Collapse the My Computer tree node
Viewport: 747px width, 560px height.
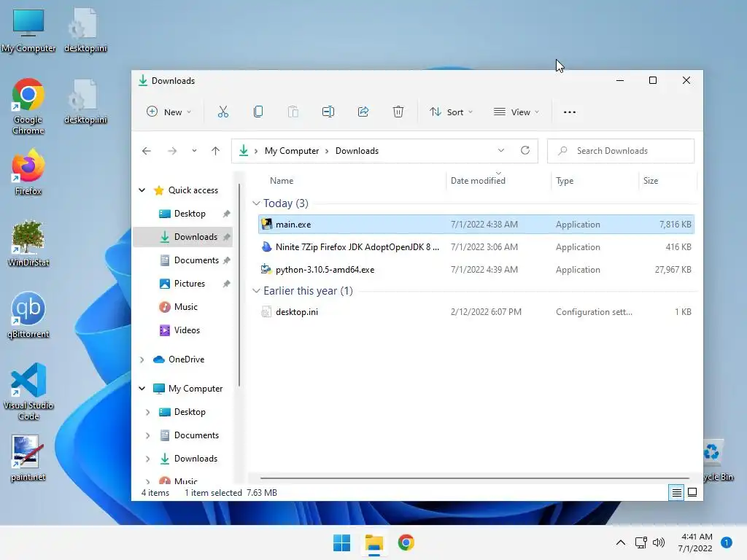click(x=142, y=389)
